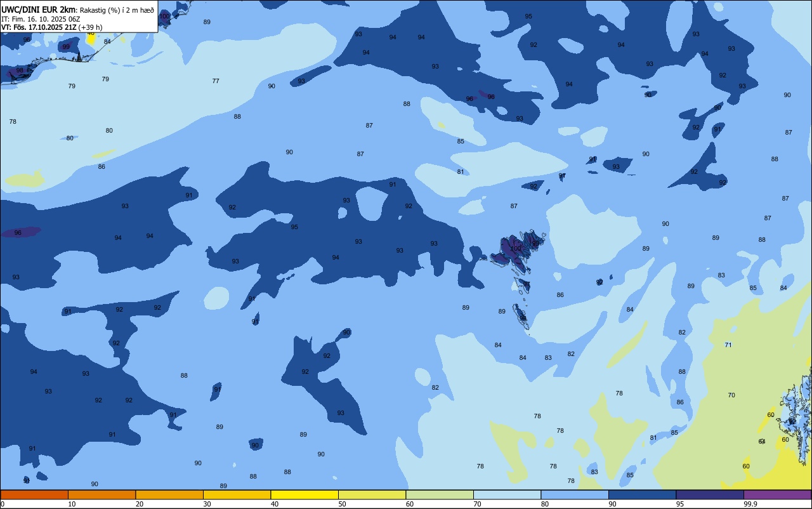
Task: Click the 'Rakastig (%) í 2 m hæð' caption
Action: pos(117,10)
